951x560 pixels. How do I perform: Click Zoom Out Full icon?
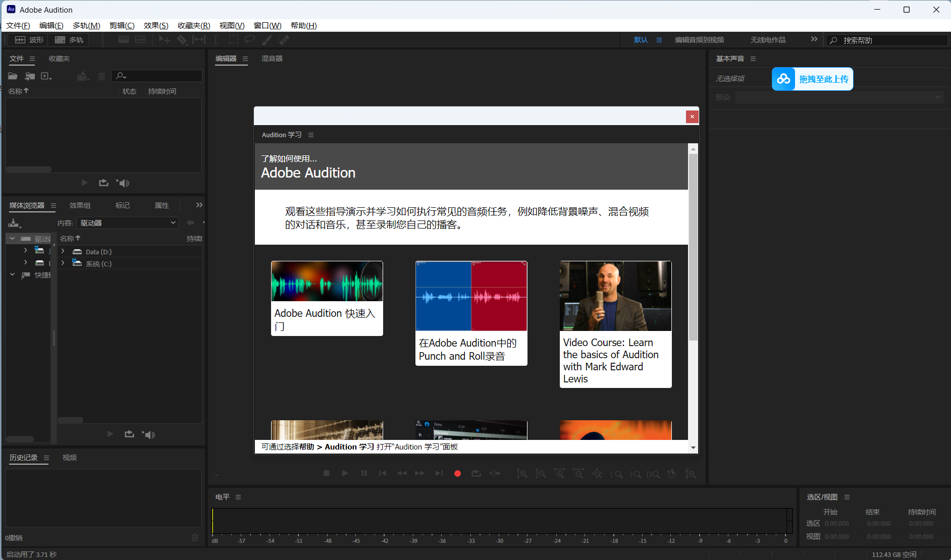[x=597, y=474]
